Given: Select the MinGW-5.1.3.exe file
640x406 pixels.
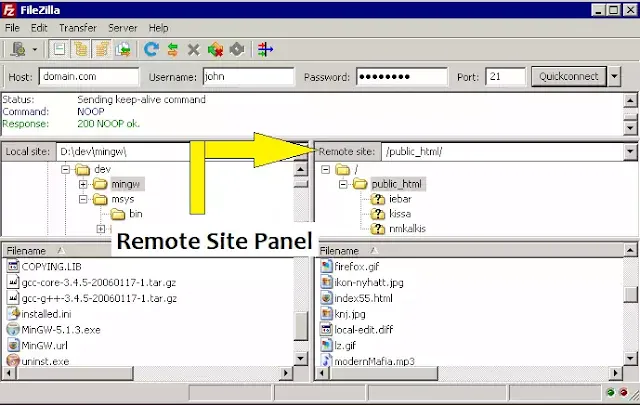Looking at the screenshot, I should [x=60, y=330].
